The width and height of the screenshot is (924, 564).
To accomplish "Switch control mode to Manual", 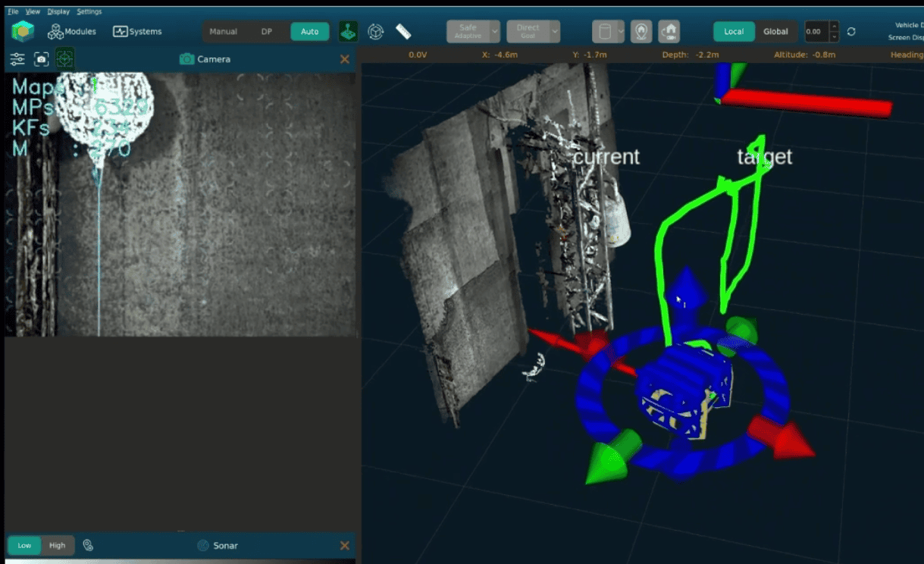I will coord(223,32).
